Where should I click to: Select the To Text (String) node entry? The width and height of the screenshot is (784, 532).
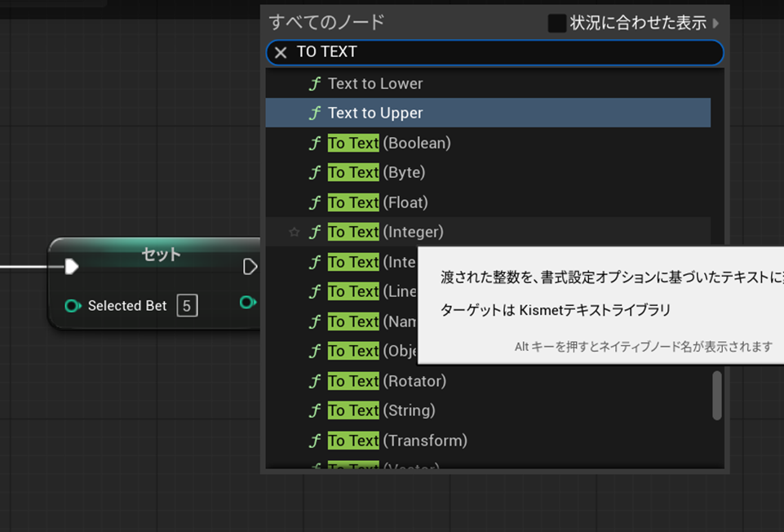(x=381, y=411)
